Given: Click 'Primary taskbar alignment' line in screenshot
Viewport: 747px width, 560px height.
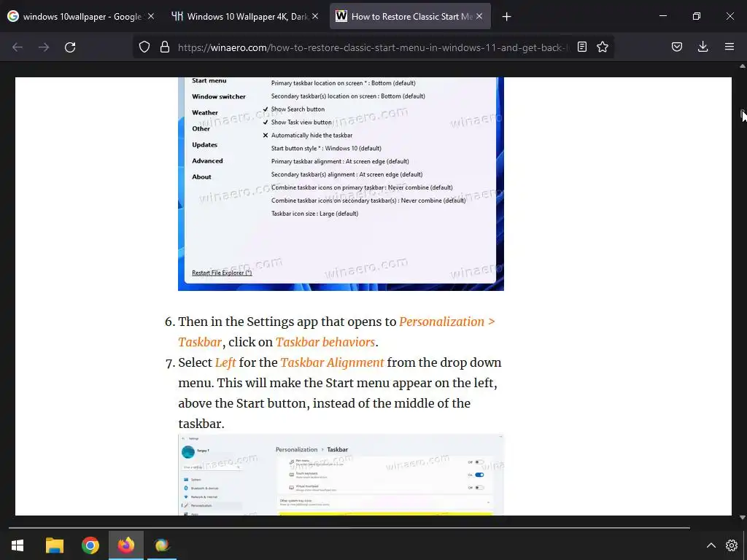Looking at the screenshot, I should click(340, 161).
